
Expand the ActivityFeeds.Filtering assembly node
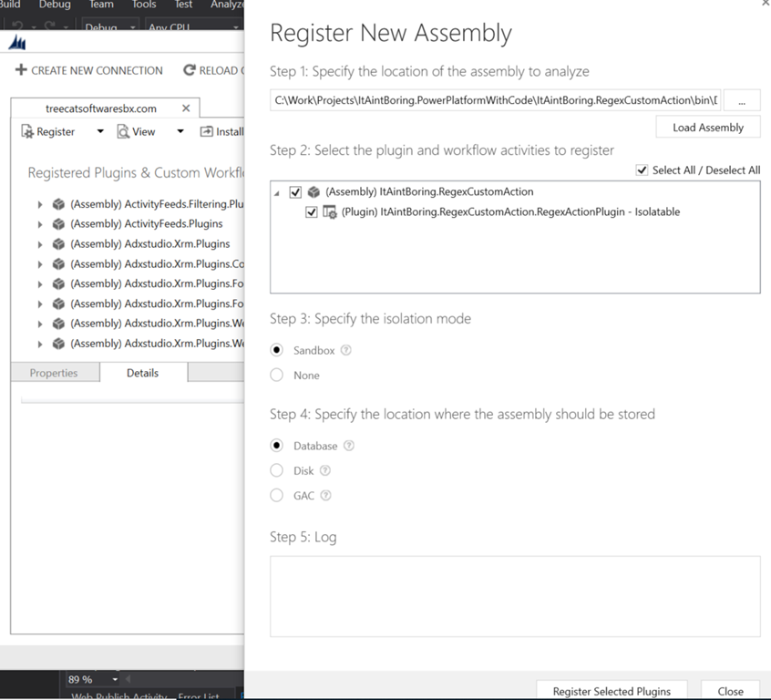pyautogui.click(x=40, y=204)
